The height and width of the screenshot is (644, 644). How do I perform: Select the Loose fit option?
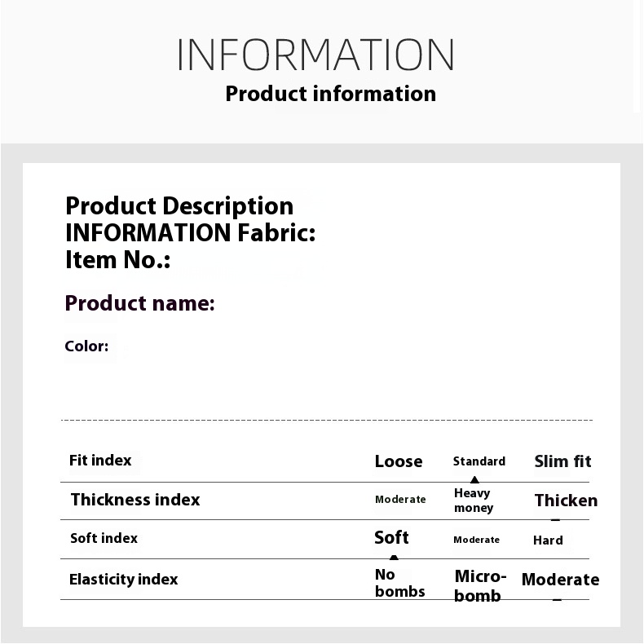398,461
